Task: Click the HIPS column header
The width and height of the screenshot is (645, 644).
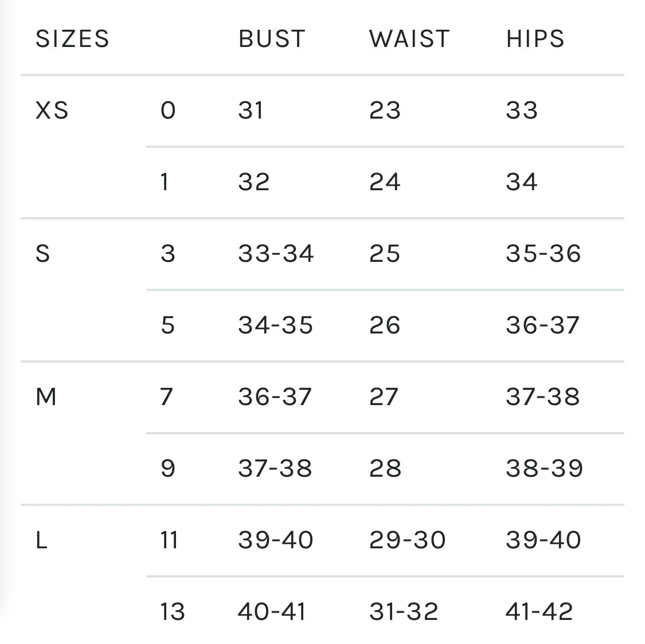Action: 535,39
